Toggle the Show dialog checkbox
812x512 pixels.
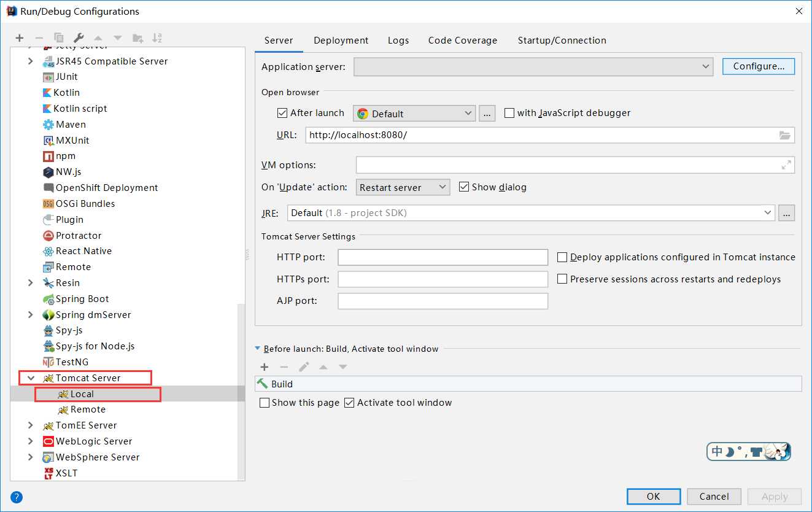click(x=464, y=187)
